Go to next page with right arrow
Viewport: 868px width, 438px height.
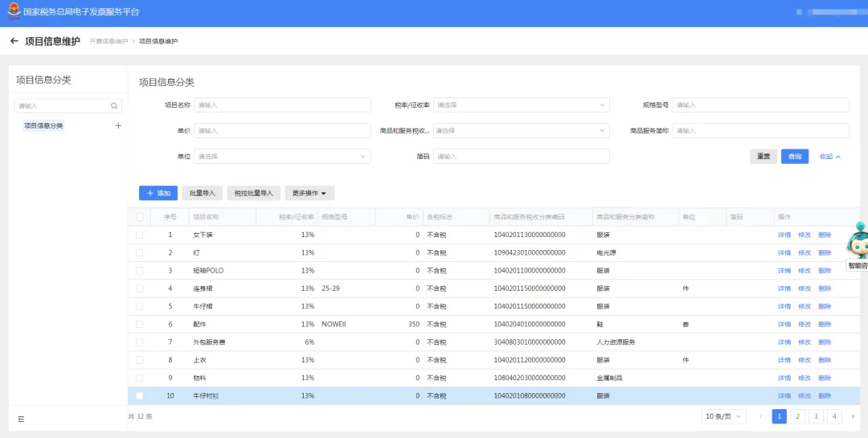point(853,416)
